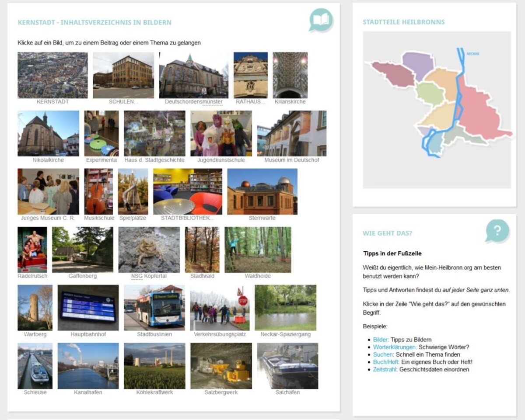Open the SCHULEN building thumbnail
The height and width of the screenshot is (420, 525).
(123, 75)
